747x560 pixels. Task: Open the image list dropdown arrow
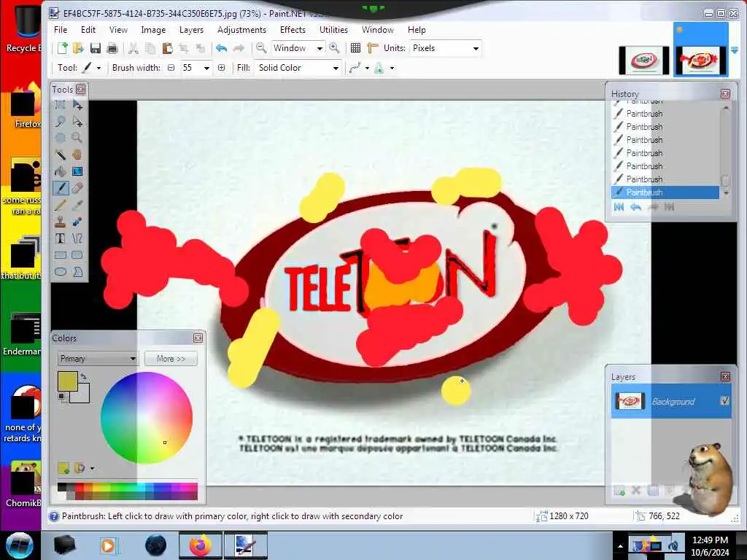point(734,50)
